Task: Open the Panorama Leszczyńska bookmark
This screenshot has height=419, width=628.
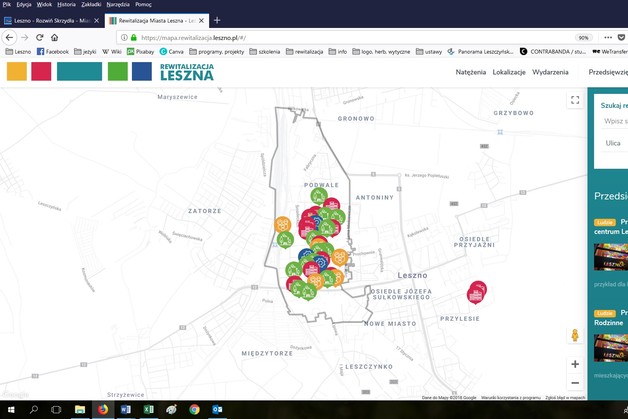Action: pos(480,52)
